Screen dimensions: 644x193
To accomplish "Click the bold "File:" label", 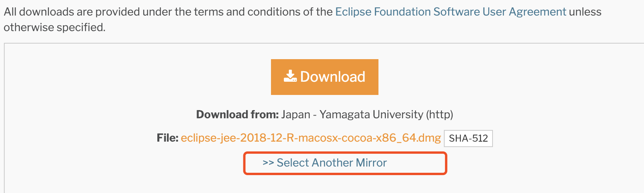I will point(167,138).
